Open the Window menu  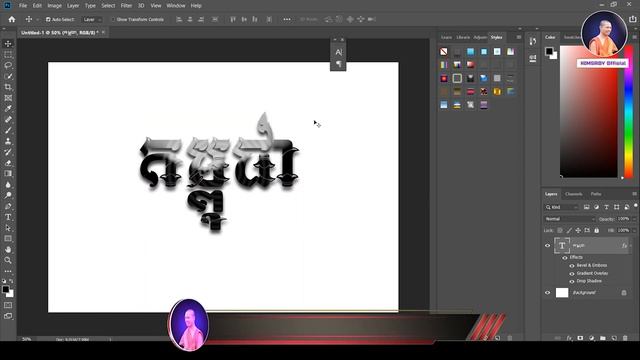[176, 6]
